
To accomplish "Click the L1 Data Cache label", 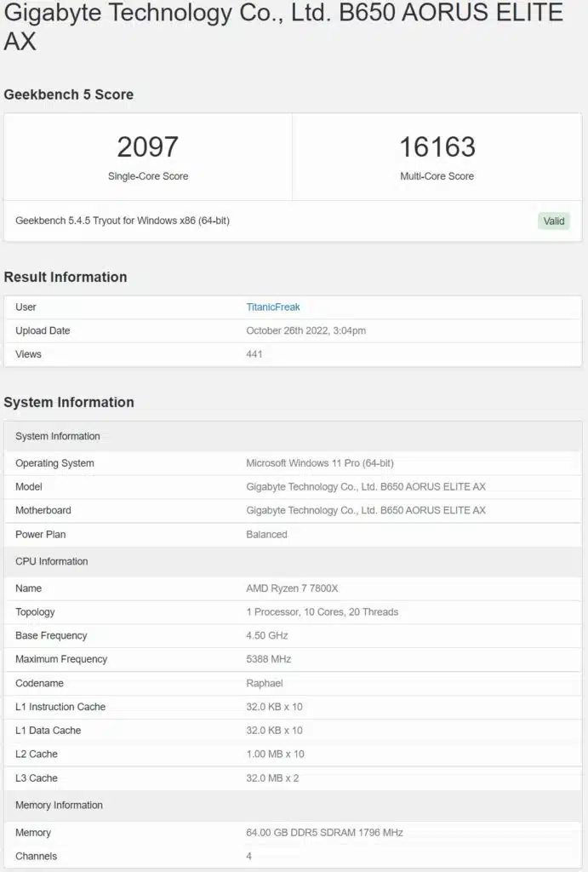I will (x=49, y=730).
